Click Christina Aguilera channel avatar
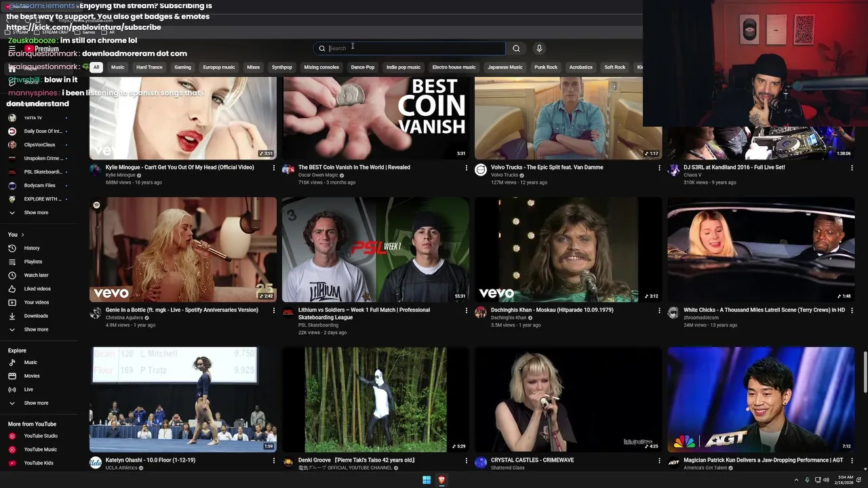Screen dimensions: 868x488 pyautogui.click(x=95, y=312)
